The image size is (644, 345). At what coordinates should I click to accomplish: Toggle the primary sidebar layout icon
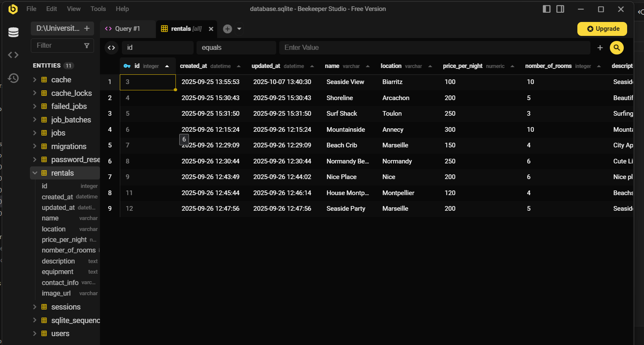click(x=547, y=9)
